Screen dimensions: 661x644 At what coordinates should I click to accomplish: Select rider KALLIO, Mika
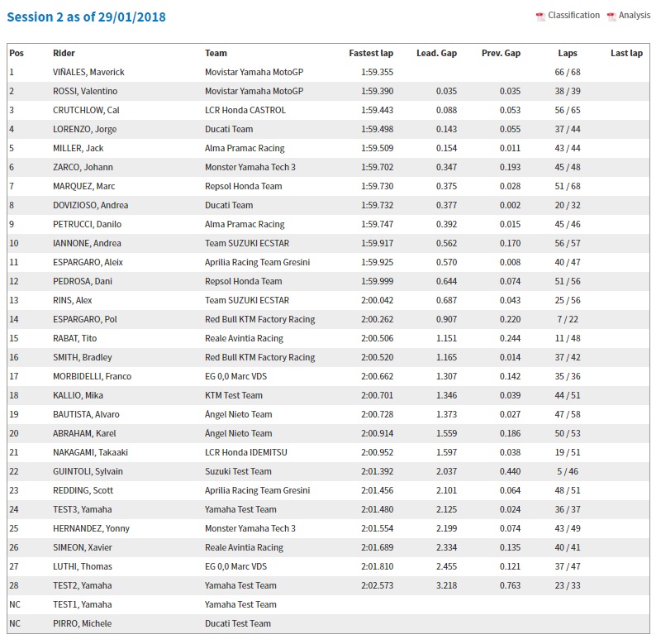point(78,395)
